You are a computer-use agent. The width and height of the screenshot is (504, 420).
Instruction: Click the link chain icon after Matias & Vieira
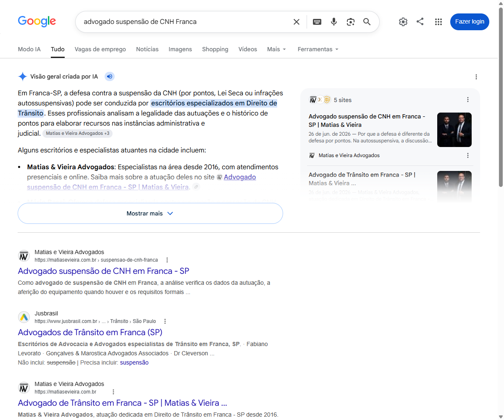click(x=196, y=187)
